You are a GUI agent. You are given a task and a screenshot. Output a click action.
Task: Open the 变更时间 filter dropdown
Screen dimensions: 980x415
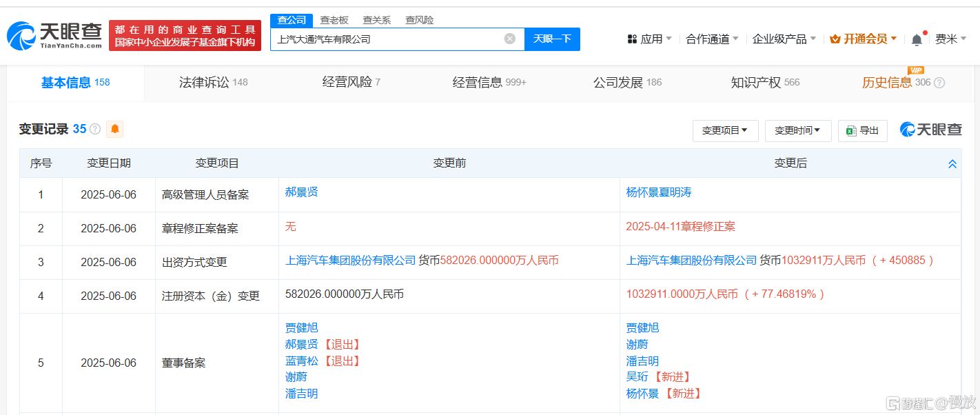point(798,130)
